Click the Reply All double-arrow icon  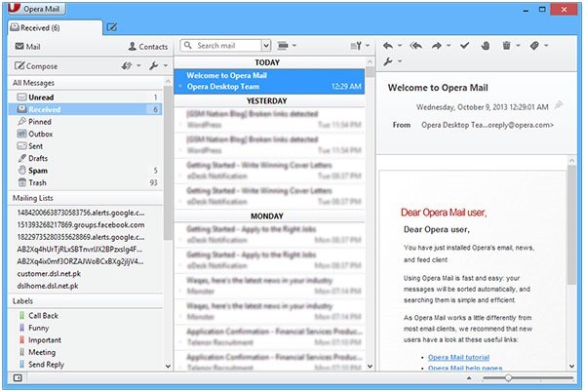pos(416,46)
